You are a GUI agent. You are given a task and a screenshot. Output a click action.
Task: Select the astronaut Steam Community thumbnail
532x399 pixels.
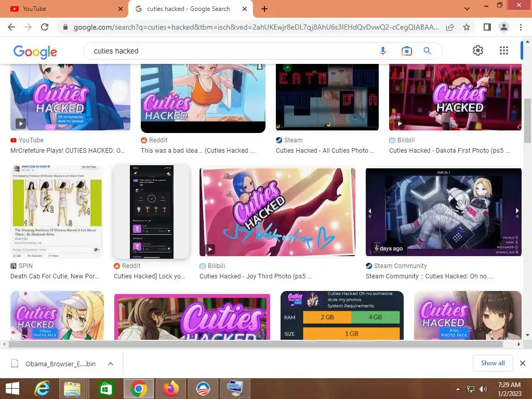click(444, 212)
